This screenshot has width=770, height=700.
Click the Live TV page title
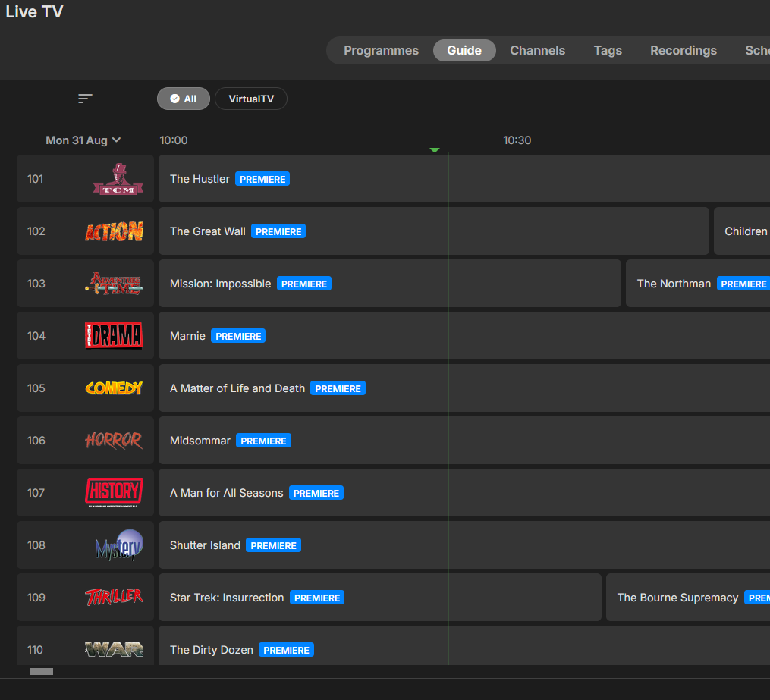34,12
